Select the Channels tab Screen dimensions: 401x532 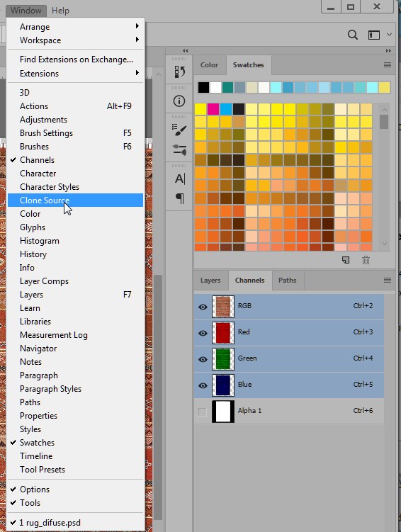[249, 281]
